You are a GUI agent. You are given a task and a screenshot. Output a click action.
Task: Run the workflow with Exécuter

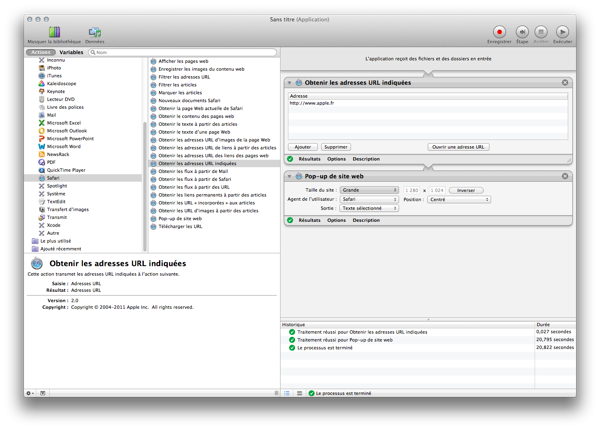562,32
